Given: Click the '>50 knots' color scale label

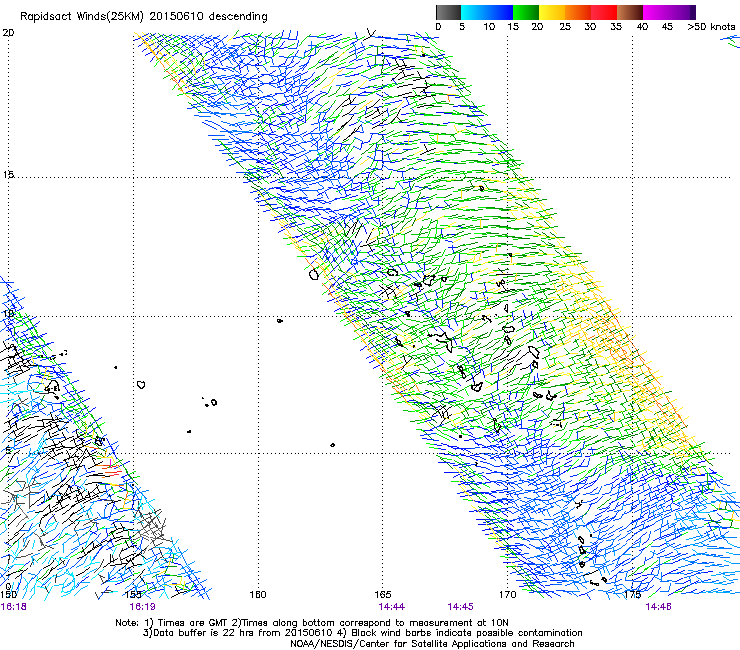Looking at the screenshot, I should (x=711, y=27).
